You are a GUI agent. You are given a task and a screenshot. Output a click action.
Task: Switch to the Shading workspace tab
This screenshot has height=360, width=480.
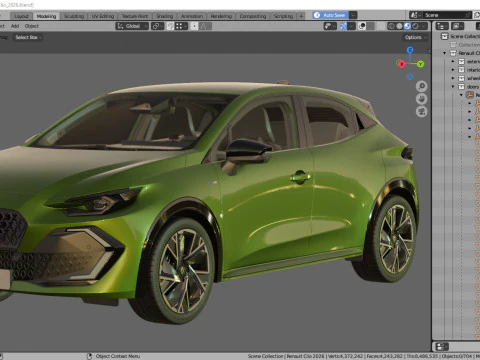165,16
